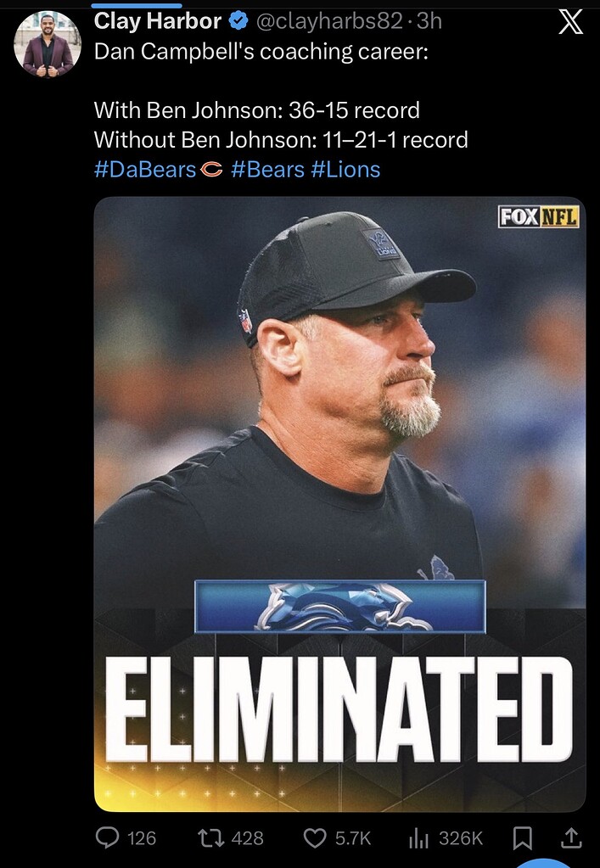Click the Clay Harbor display name

pyautogui.click(x=158, y=21)
